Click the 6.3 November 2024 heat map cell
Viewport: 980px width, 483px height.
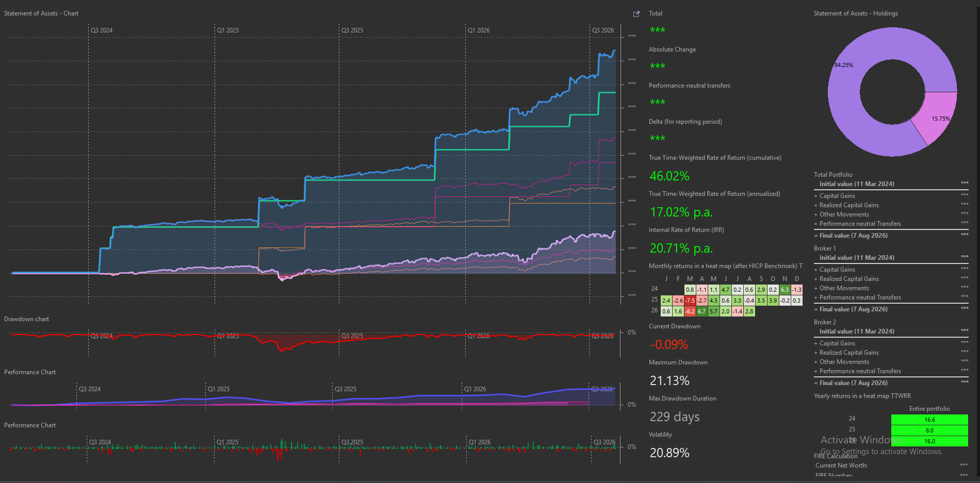(785, 290)
